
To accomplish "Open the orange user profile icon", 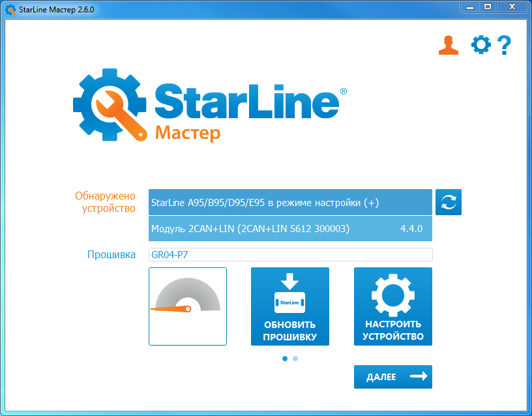I will coord(449,45).
